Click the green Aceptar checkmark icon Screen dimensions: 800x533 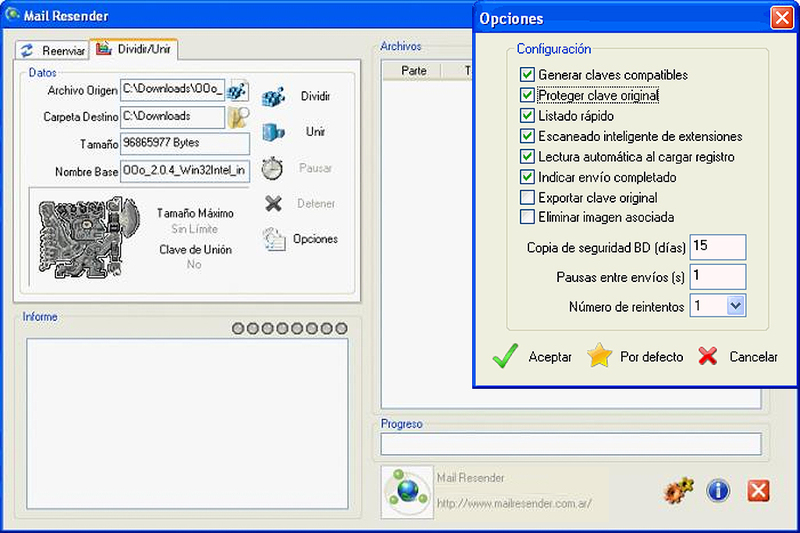pyautogui.click(x=505, y=356)
